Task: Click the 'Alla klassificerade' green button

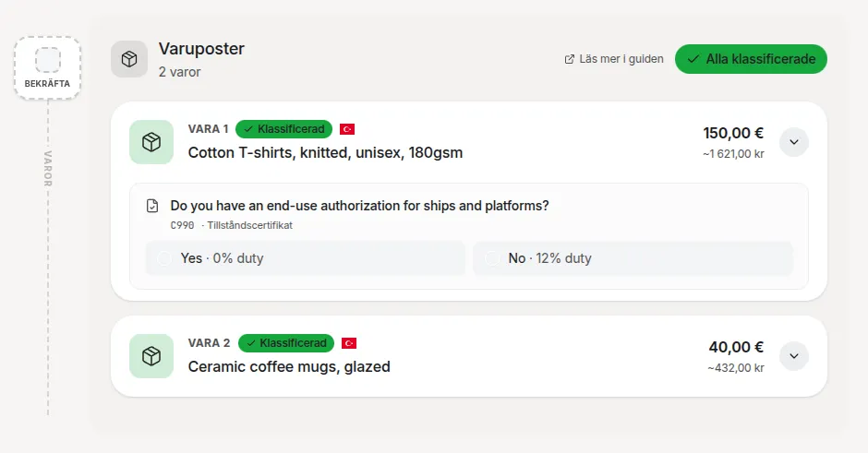Action: pos(751,59)
